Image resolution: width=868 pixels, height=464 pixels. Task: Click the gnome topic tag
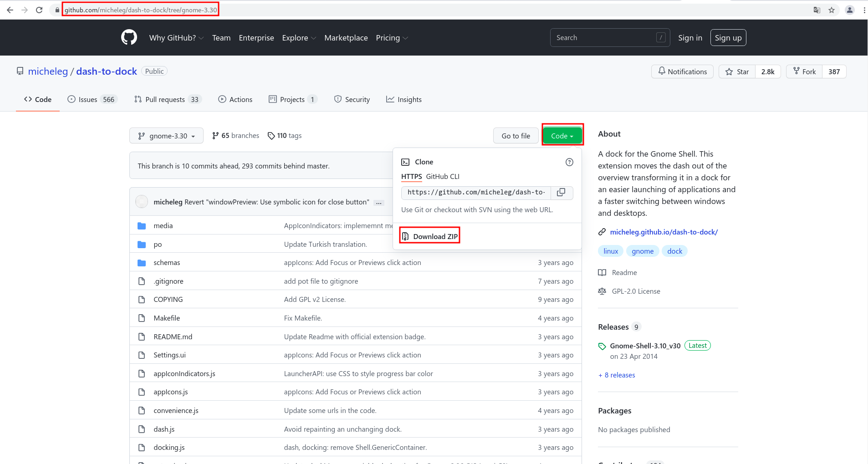643,251
